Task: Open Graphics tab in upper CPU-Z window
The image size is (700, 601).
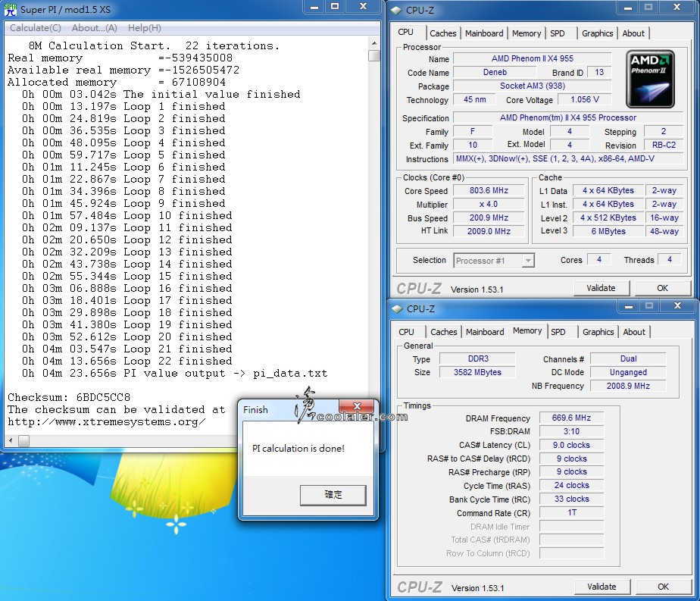Action: click(x=597, y=33)
